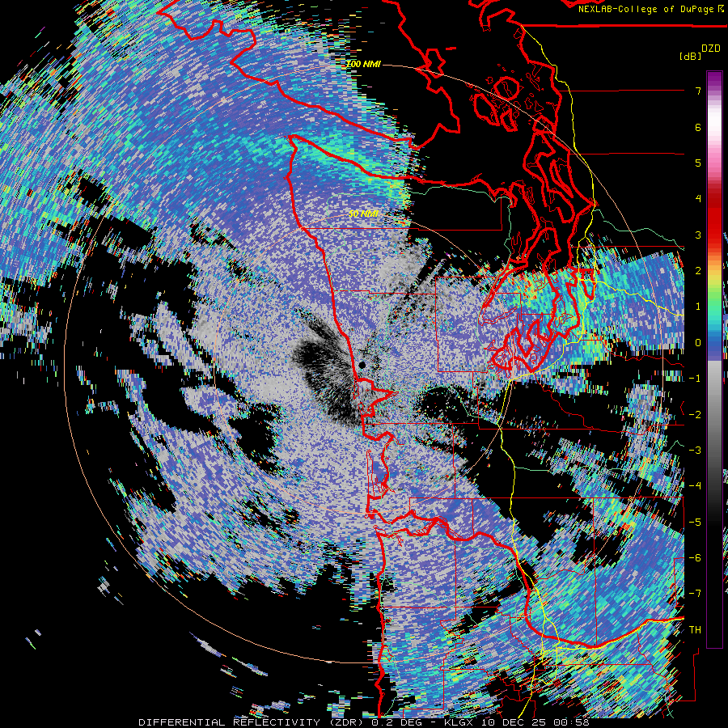Click the 2 dB scale label
The image size is (728, 728).
coord(698,271)
